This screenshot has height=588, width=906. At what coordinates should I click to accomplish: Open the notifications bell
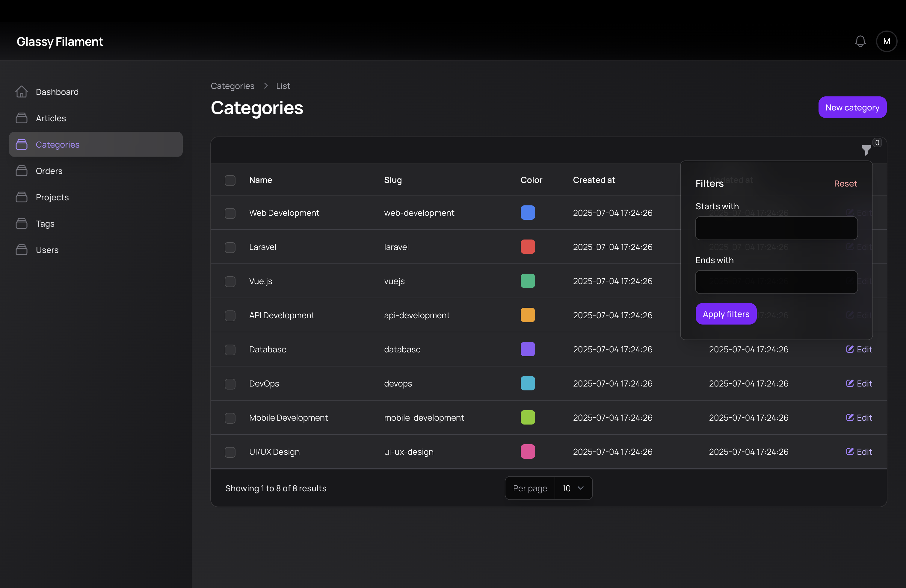pyautogui.click(x=860, y=41)
